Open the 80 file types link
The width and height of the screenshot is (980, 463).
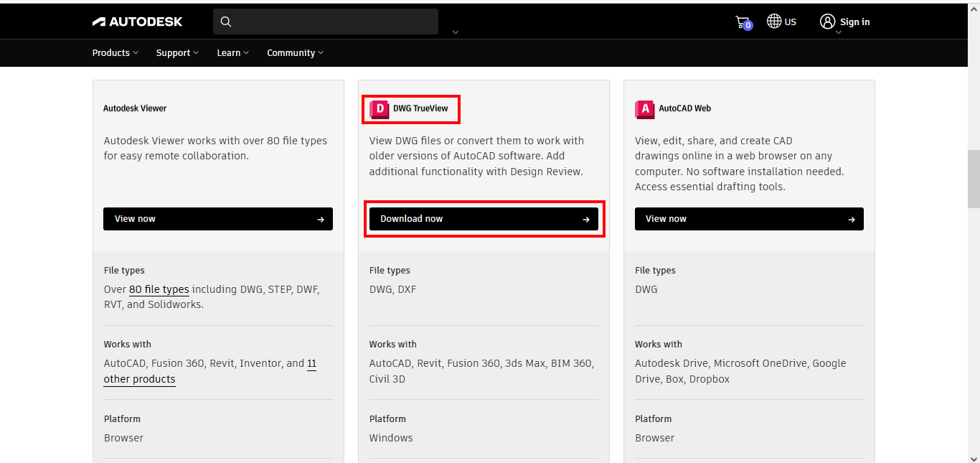(x=159, y=289)
